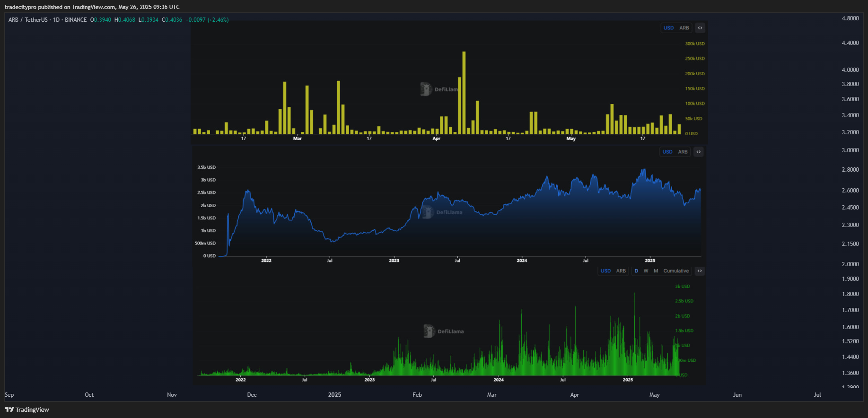Click the 3.0000 price axis label
The image size is (868, 418).
click(x=850, y=150)
